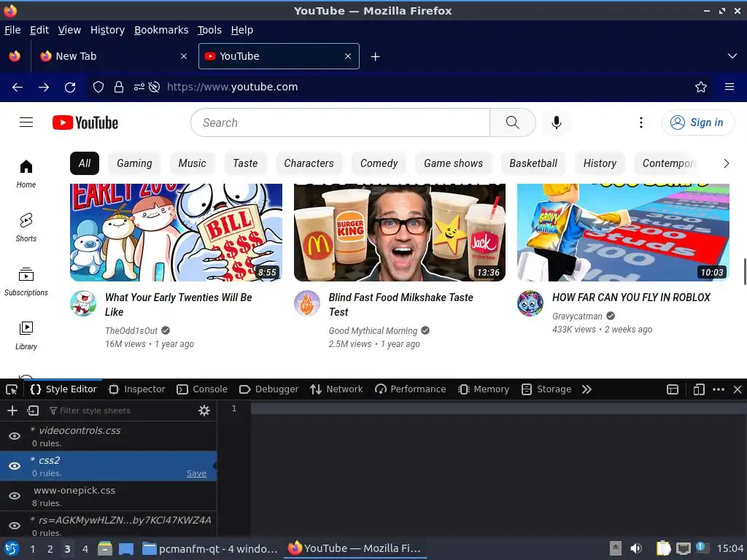This screenshot has width=747, height=560.
Task: Create a new style sheet
Action: coord(12,411)
